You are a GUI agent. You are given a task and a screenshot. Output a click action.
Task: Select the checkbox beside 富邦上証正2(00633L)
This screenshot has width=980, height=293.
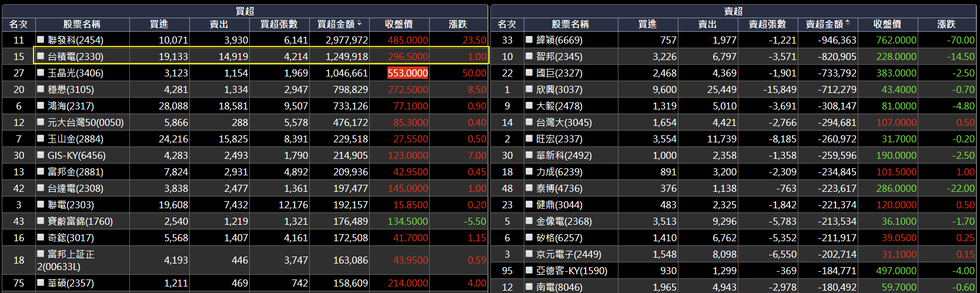pos(41,254)
